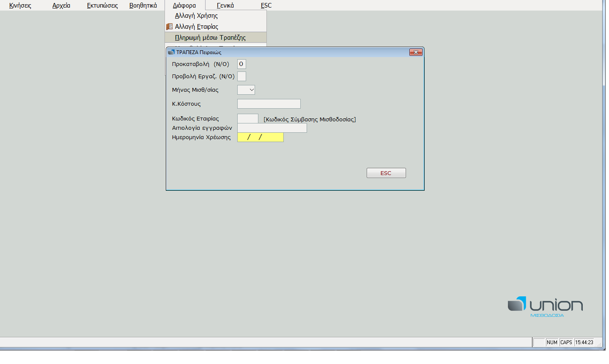
Task: Click the yellow Ημερομηνία Χρέωσης date field
Action: click(260, 137)
